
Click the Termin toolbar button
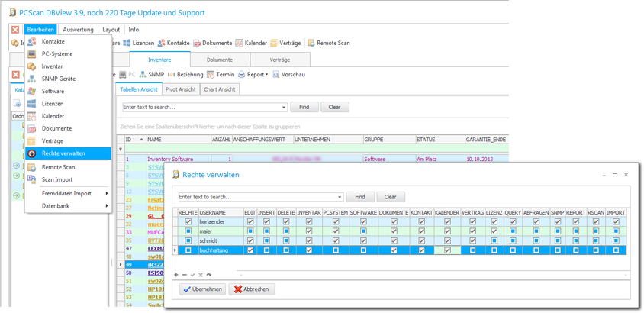(221, 74)
